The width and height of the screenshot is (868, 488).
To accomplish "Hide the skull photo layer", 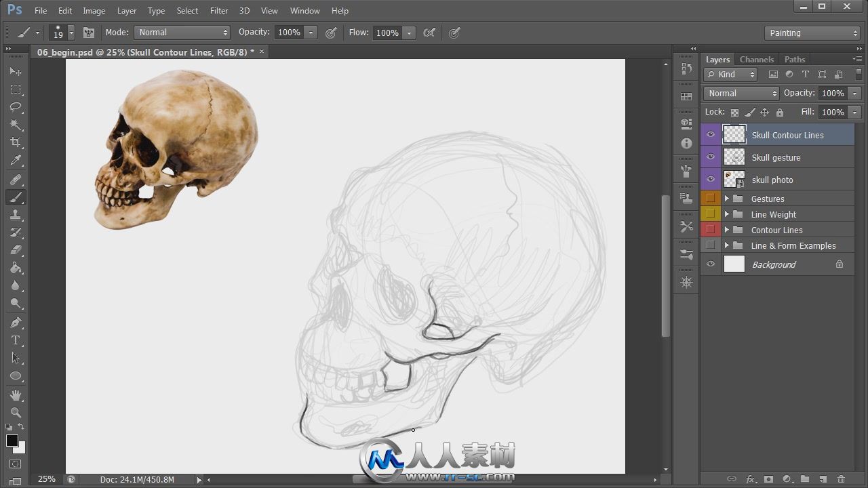I will (711, 180).
